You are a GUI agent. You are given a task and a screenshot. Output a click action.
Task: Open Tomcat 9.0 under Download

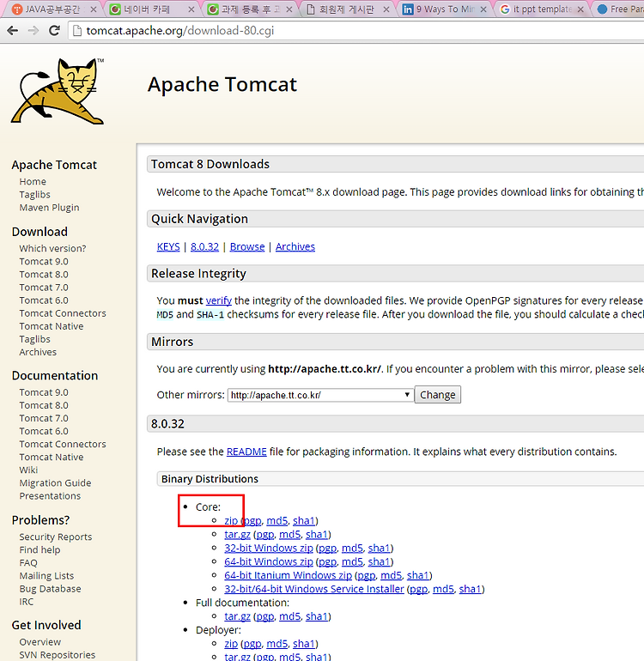tap(44, 261)
